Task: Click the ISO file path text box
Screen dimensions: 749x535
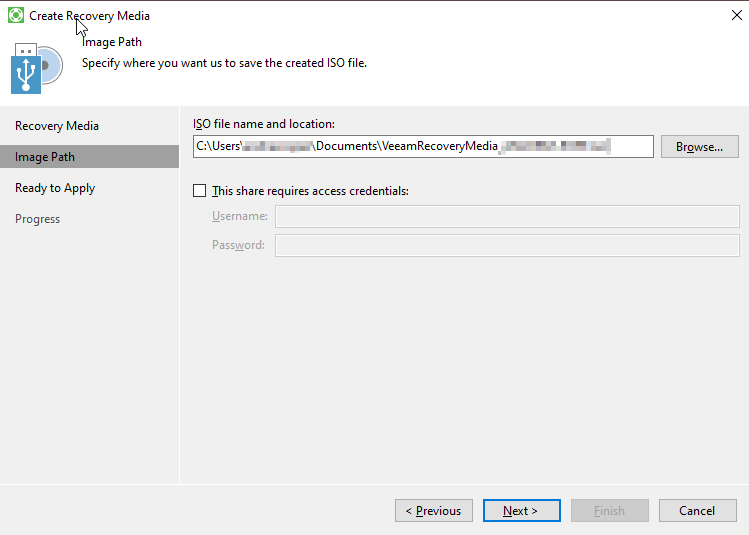Action: [423, 147]
